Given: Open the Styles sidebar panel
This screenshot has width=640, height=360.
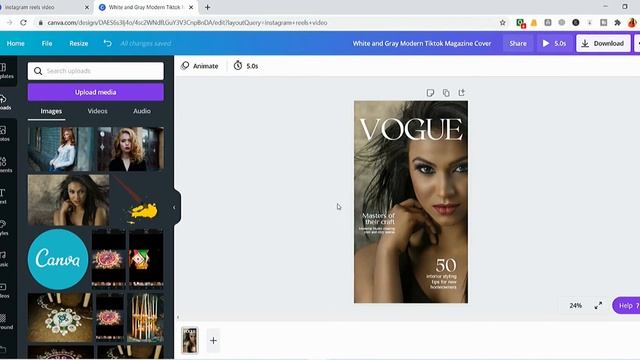Looking at the screenshot, I should point(4,227).
